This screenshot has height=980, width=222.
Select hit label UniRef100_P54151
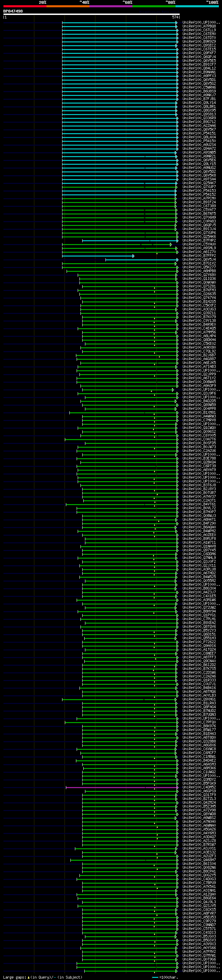199,133
